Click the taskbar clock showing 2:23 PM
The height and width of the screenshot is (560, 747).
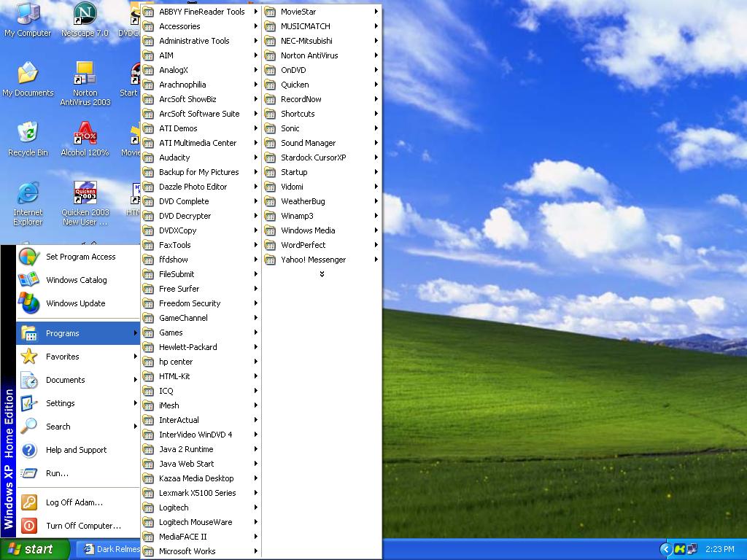719,549
